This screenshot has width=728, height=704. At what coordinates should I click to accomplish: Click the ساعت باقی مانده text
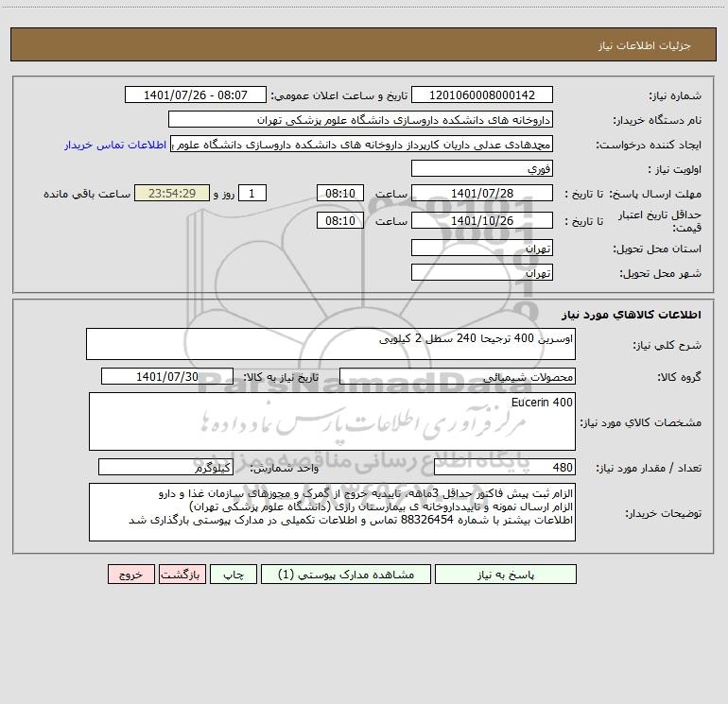tap(87, 194)
